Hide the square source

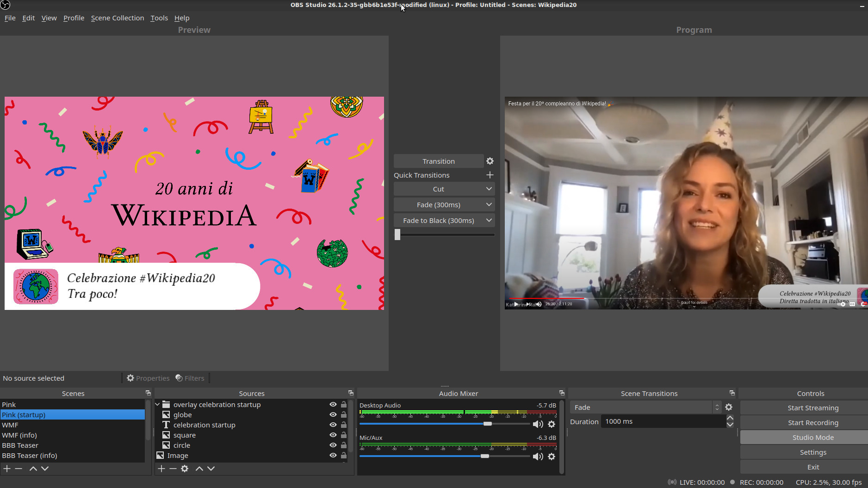pos(333,435)
